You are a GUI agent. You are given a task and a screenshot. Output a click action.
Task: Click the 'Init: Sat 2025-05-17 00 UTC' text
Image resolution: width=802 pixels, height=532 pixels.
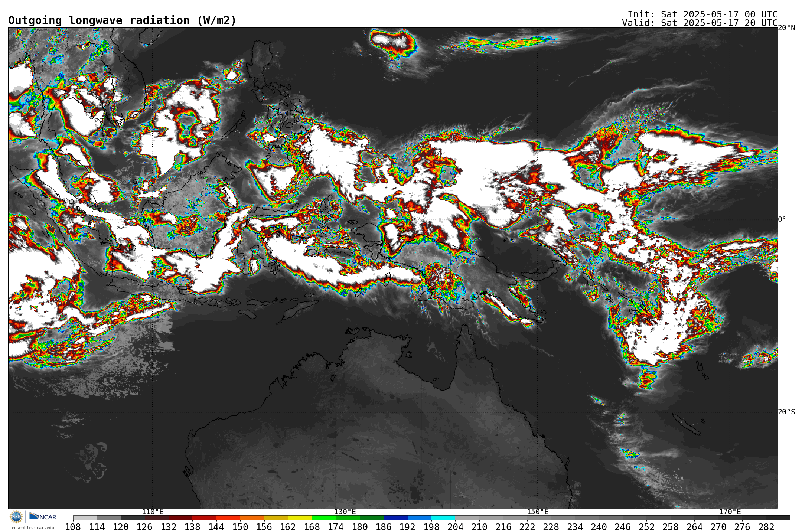tap(702, 14)
